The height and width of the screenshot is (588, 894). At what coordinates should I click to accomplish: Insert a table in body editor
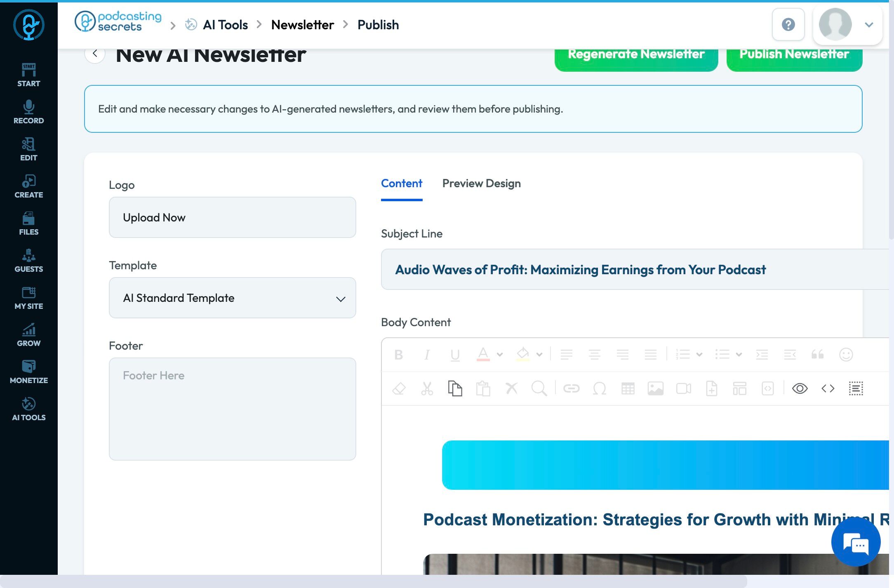[x=628, y=388]
